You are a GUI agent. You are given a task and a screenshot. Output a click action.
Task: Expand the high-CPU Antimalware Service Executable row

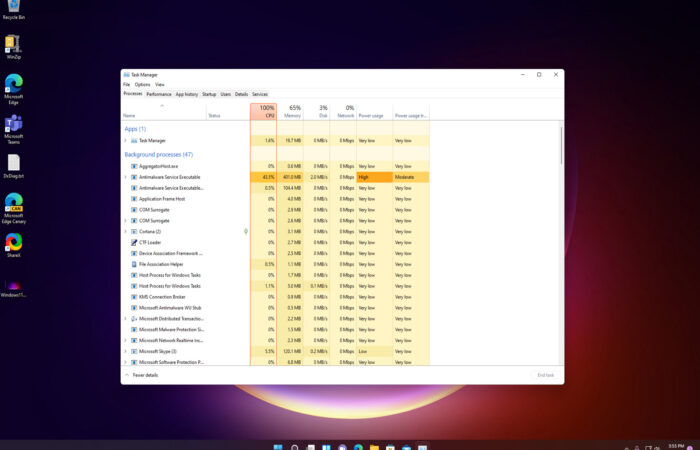125,177
